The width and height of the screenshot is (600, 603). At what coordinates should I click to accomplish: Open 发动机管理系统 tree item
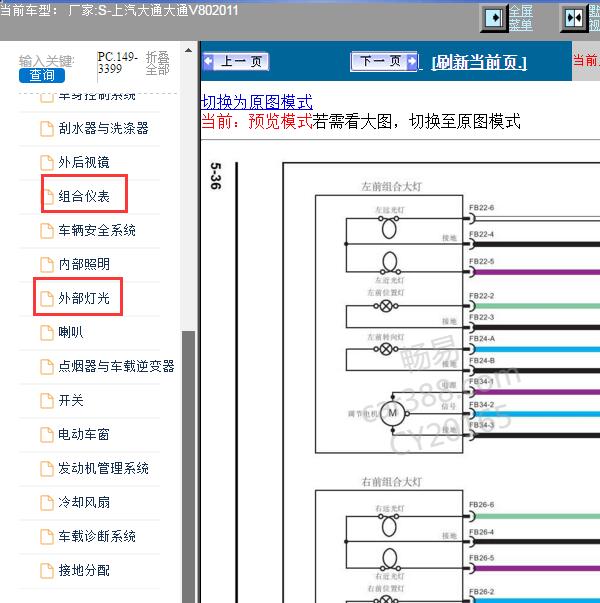tap(103, 468)
